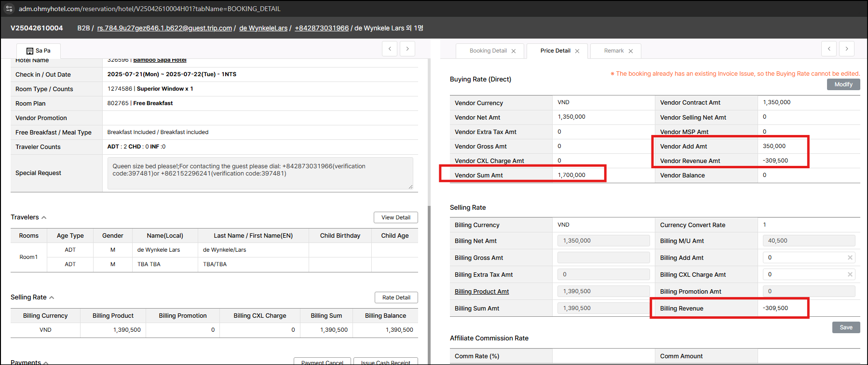
Task: Click the Special Request text area
Action: [260, 173]
